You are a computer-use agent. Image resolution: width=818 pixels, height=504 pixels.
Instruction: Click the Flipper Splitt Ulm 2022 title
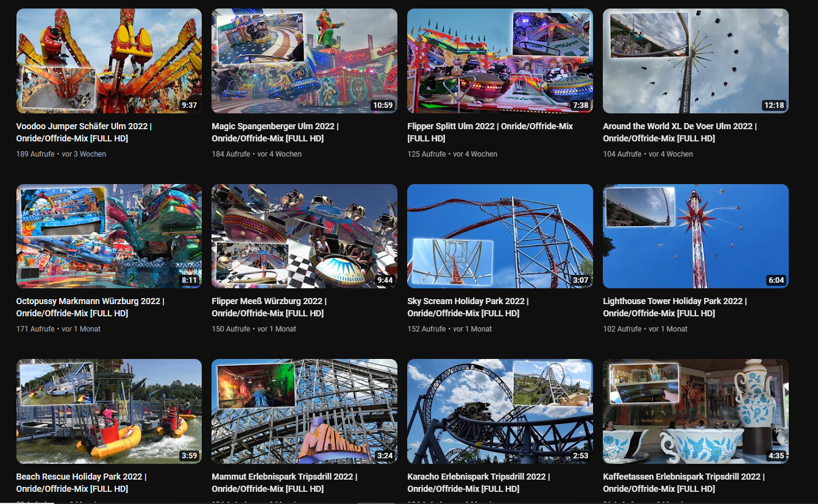490,132
